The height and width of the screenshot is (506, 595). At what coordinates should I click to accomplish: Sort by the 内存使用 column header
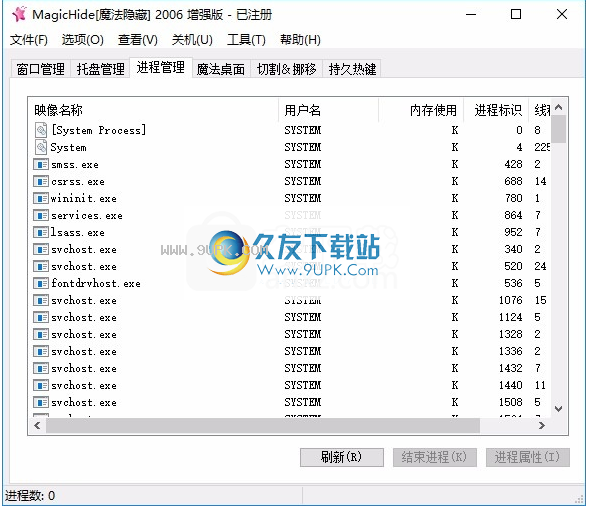pyautogui.click(x=421, y=110)
